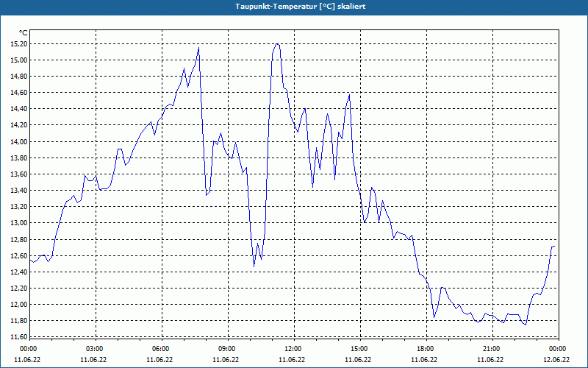Click the 09:00 x-axis label
588x368 pixels.
227,349
